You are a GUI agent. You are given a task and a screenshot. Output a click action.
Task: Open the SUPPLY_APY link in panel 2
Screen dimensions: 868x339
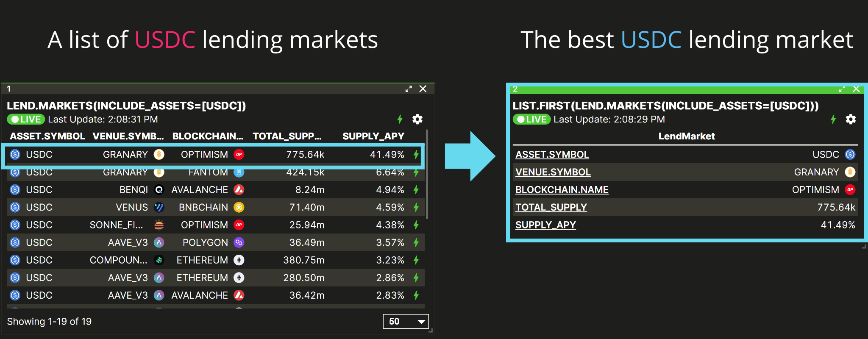pyautogui.click(x=545, y=225)
